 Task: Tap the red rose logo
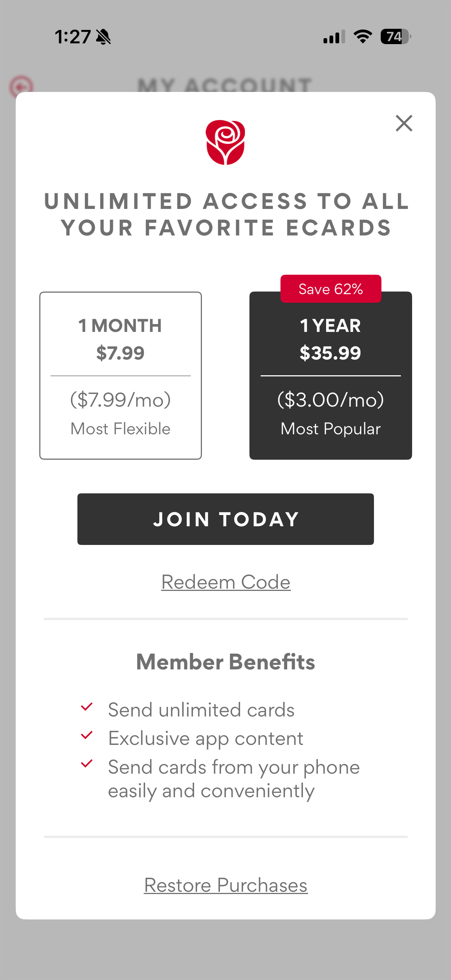[x=225, y=142]
